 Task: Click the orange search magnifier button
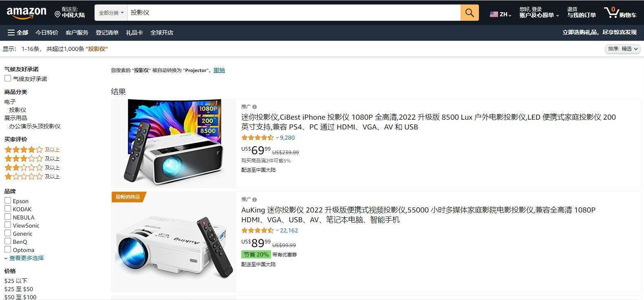(470, 13)
